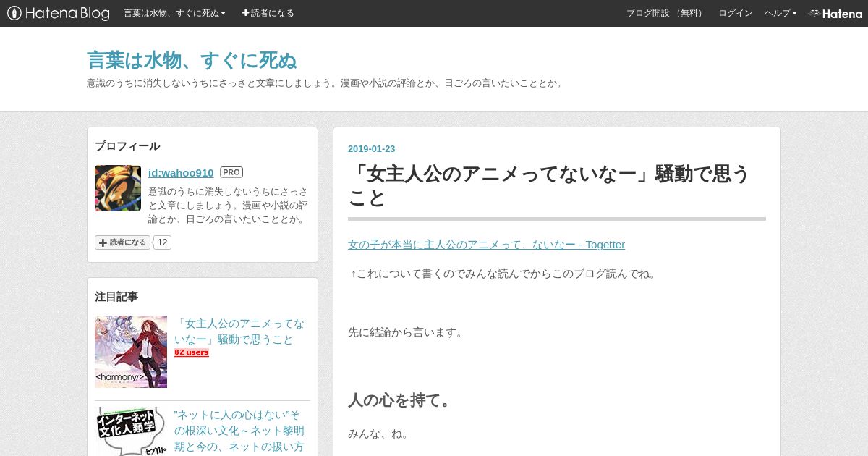
Task: Click the heading 人の心を持て。
Action: [x=400, y=400]
